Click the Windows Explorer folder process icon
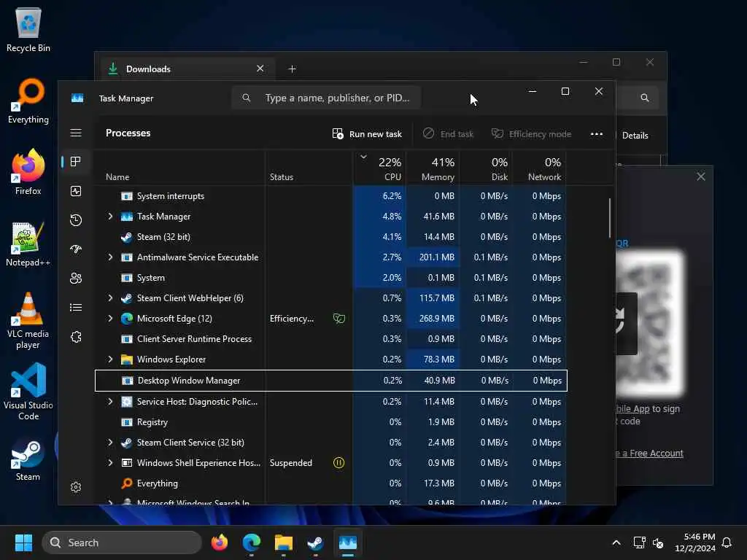Screen dimensions: 747x560 (127, 359)
